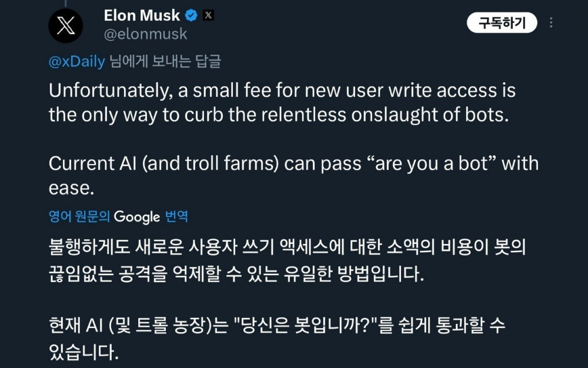This screenshot has width=588, height=368.
Task: Click the Google logo in translation note
Action: click(136, 217)
